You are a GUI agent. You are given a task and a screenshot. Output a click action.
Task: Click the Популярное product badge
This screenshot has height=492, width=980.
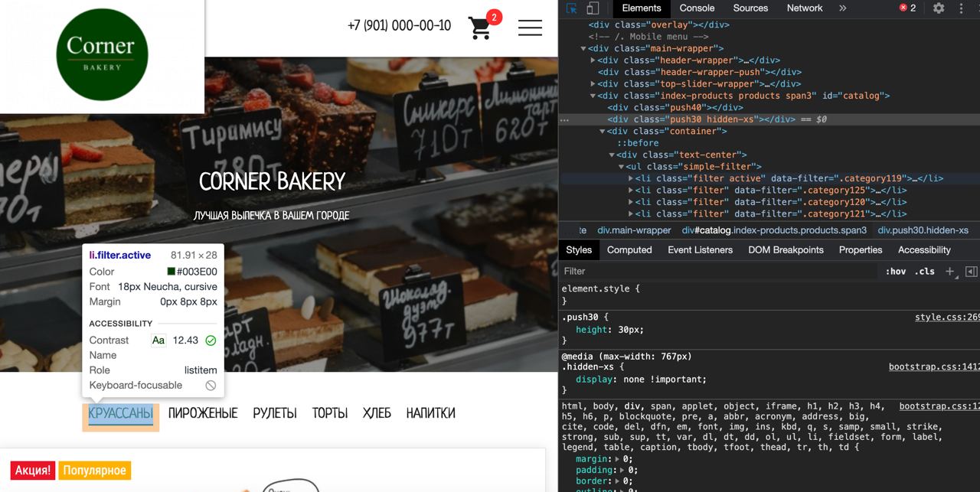coord(95,471)
